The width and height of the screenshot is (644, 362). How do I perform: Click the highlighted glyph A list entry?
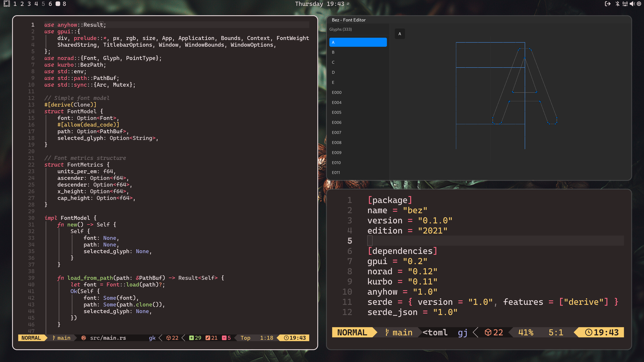click(358, 42)
